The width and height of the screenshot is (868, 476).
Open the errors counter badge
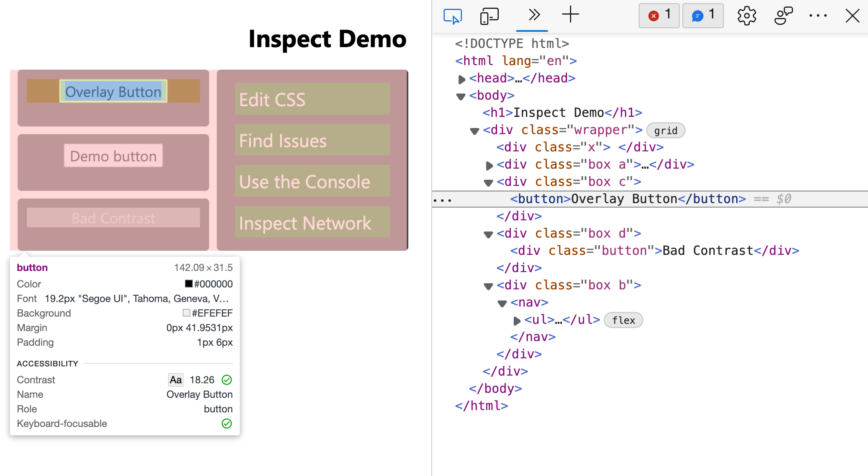(659, 16)
